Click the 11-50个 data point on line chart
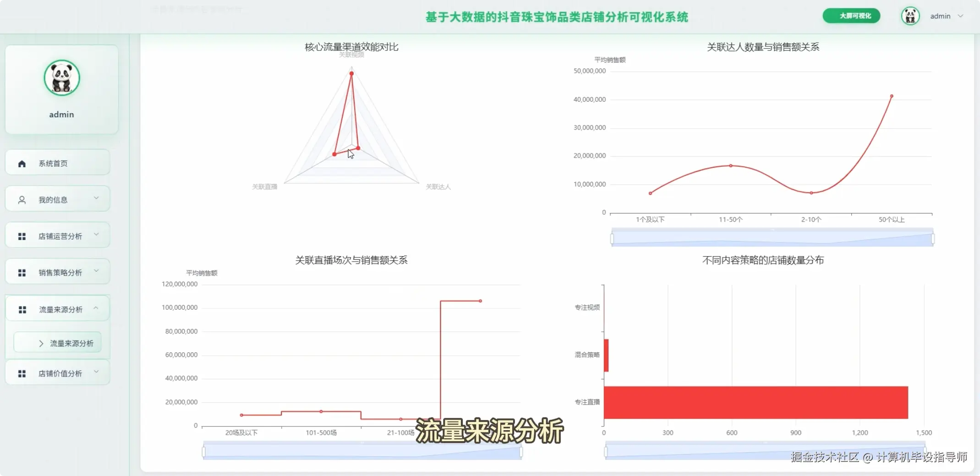This screenshot has width=980, height=476. (731, 165)
